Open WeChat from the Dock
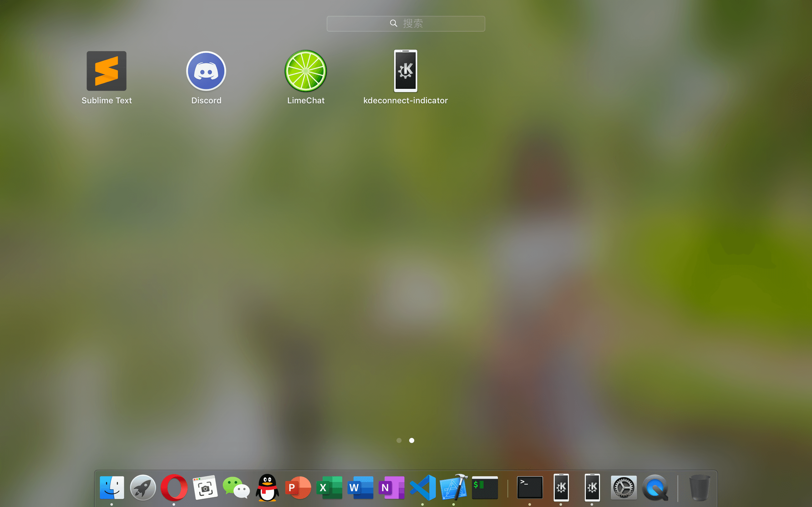The image size is (812, 507). click(x=236, y=488)
